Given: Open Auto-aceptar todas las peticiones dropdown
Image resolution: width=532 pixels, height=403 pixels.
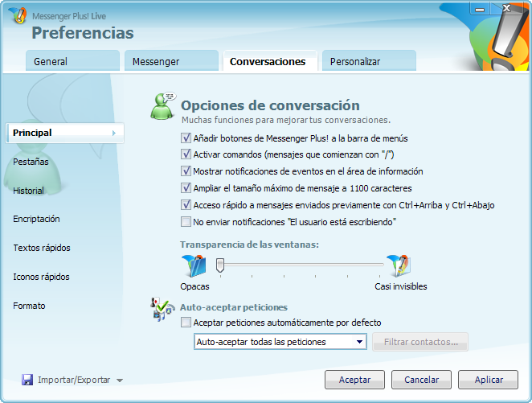Looking at the screenshot, I should point(359,342).
